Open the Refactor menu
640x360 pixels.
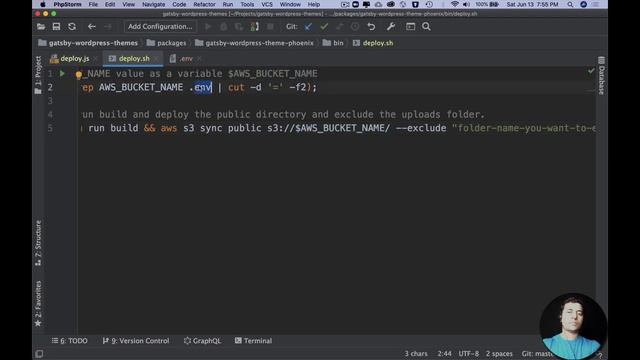pyautogui.click(x=204, y=4)
